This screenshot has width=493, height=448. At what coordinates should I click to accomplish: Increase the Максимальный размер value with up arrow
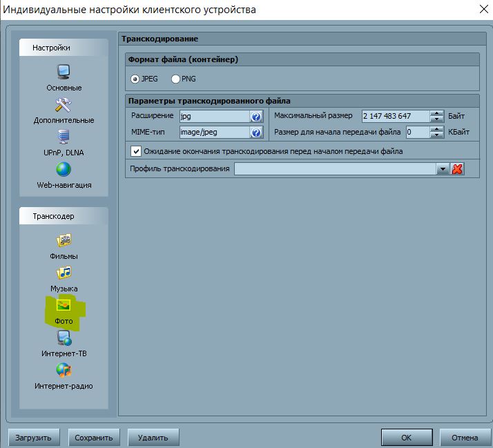436,113
